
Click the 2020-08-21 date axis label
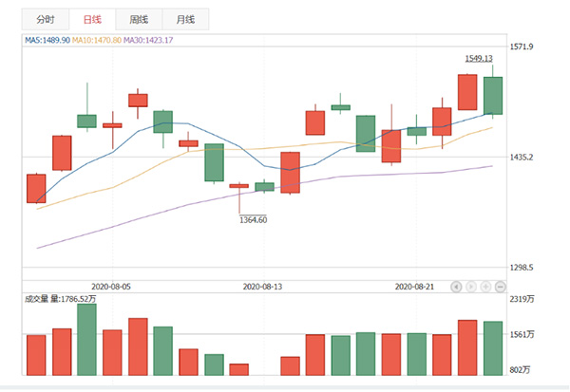tap(414, 285)
